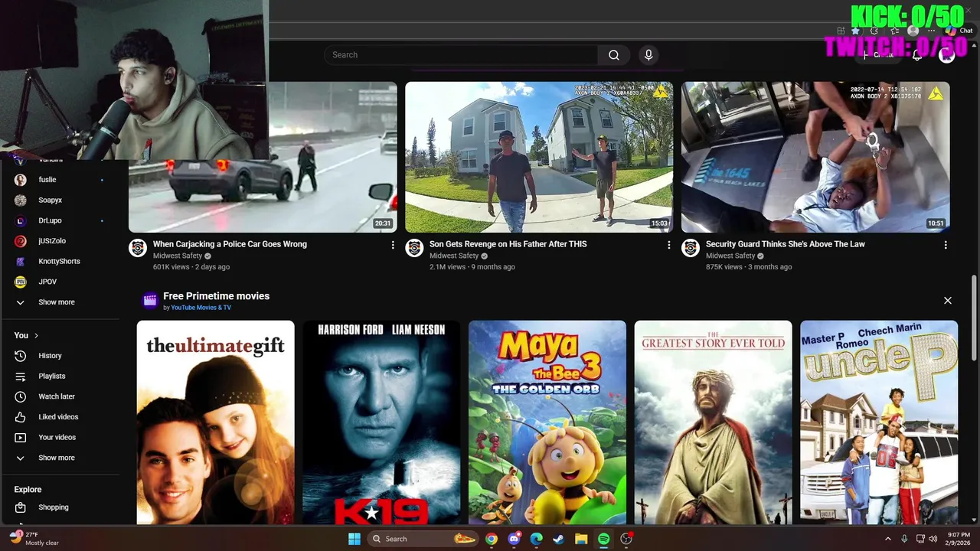The image size is (980, 551).
Task: Open video 'When Carjacking a Police Car Goes Wrong'
Action: click(230, 244)
